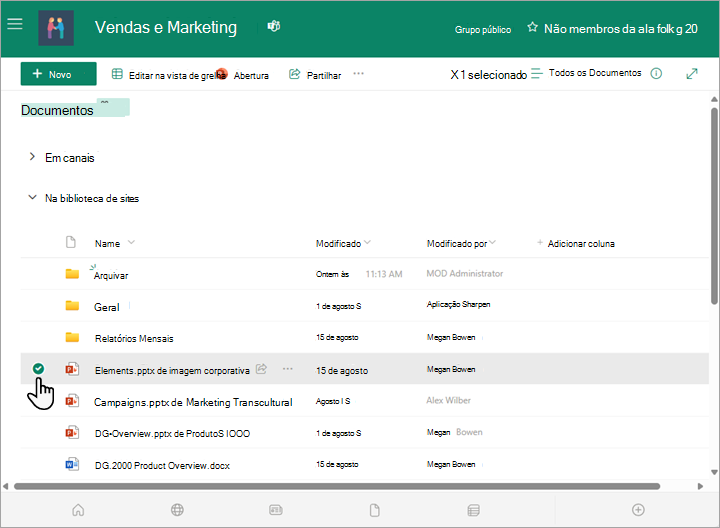The height and width of the screenshot is (528, 720).
Task: Open the Microsoft Teams icon beside the title
Action: (274, 26)
